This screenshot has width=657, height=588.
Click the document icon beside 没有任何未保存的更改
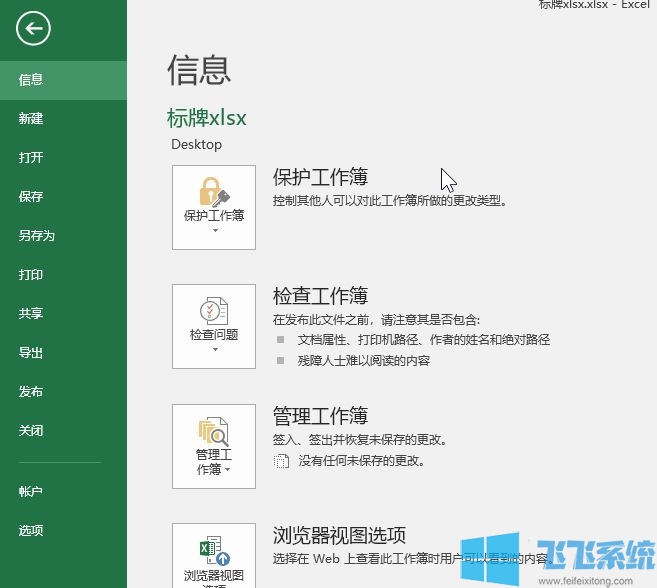pyautogui.click(x=280, y=462)
